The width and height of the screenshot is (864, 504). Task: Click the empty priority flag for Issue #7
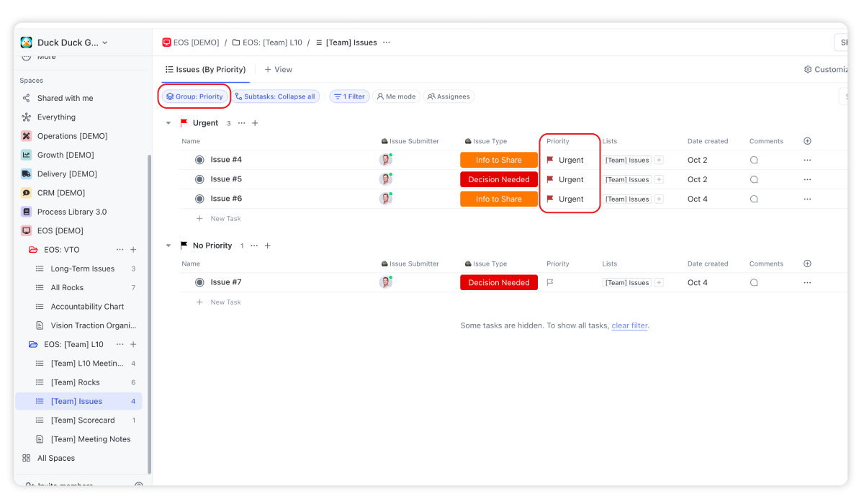(550, 283)
